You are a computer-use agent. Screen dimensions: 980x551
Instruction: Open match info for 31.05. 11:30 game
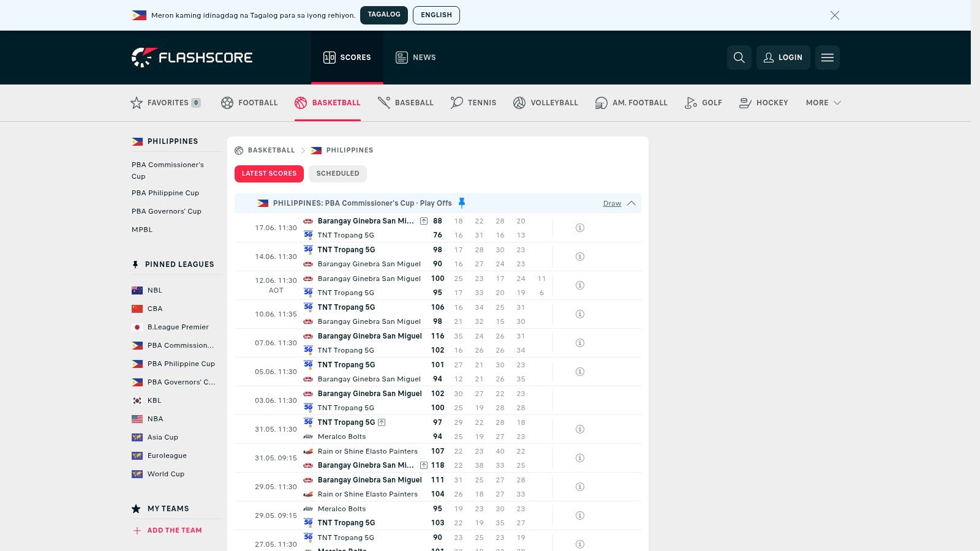[x=580, y=429]
